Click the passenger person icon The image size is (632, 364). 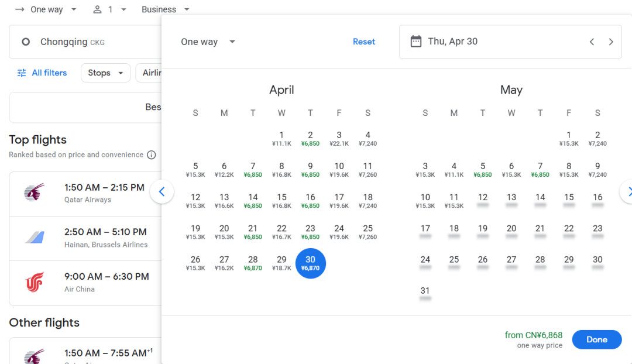pos(97,9)
